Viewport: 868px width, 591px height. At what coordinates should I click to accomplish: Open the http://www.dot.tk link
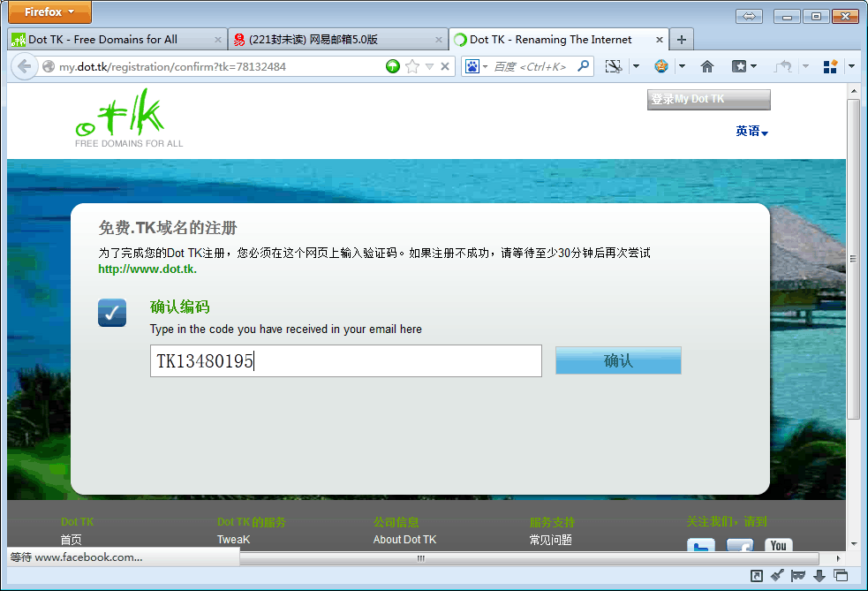(147, 269)
